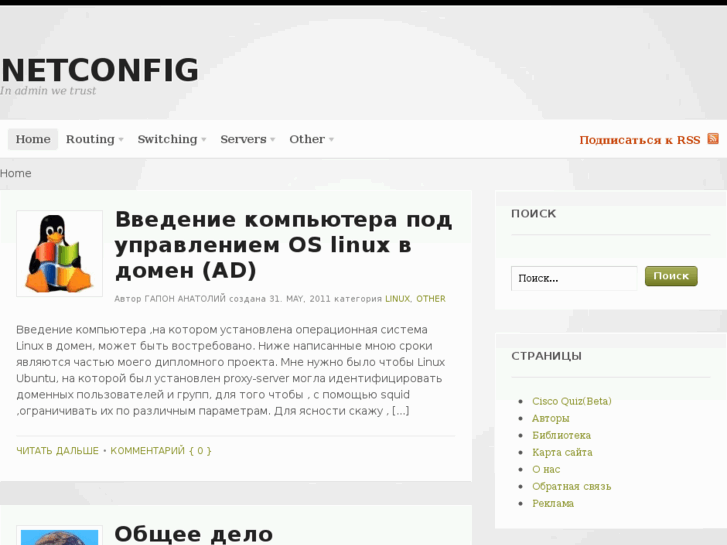The height and width of the screenshot is (545, 727).
Task: Open КОММЕНТАРИЙ { 0 } comments link
Action: tap(161, 451)
